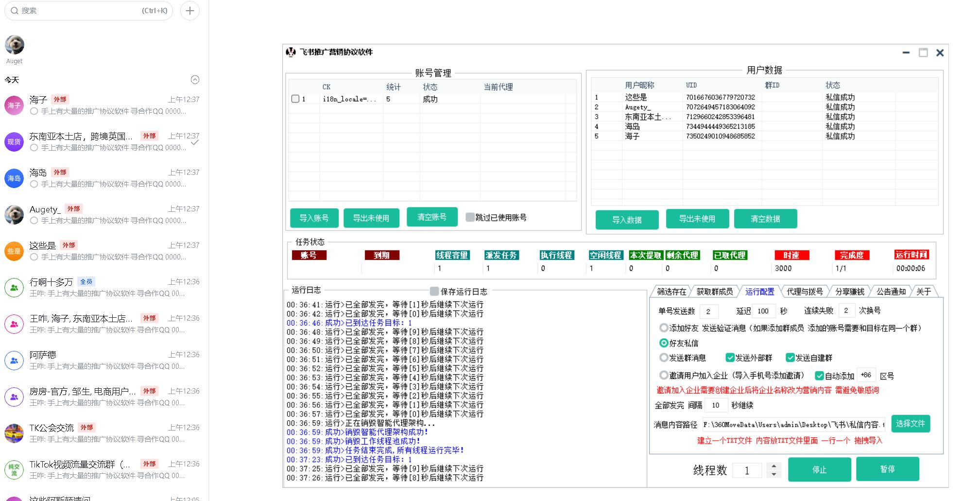Switch to the 筛选存在 tab
The width and height of the screenshot is (980, 501).
pos(671,292)
